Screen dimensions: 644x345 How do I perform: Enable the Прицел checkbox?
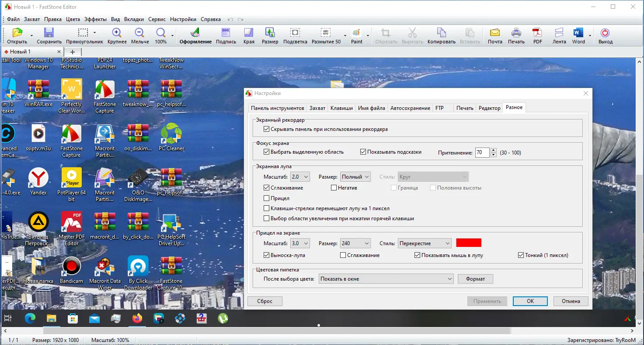pos(266,198)
